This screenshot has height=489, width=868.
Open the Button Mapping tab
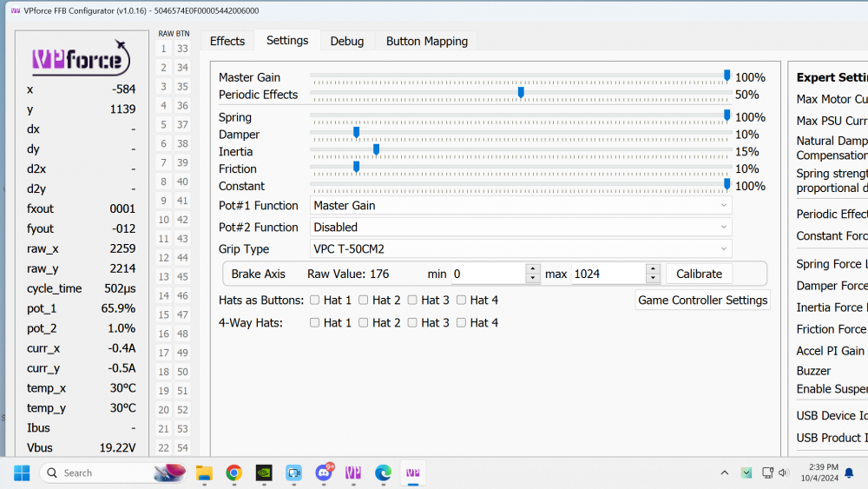tap(426, 41)
